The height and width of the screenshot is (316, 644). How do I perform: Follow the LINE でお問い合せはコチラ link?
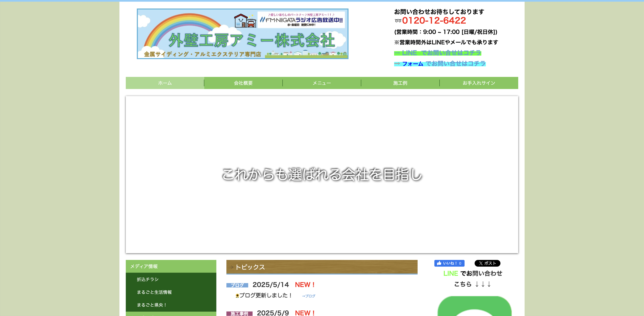coord(438,53)
